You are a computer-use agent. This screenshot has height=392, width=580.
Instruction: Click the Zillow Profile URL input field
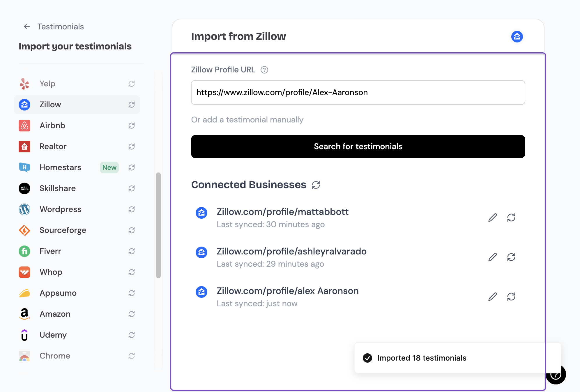pyautogui.click(x=358, y=92)
